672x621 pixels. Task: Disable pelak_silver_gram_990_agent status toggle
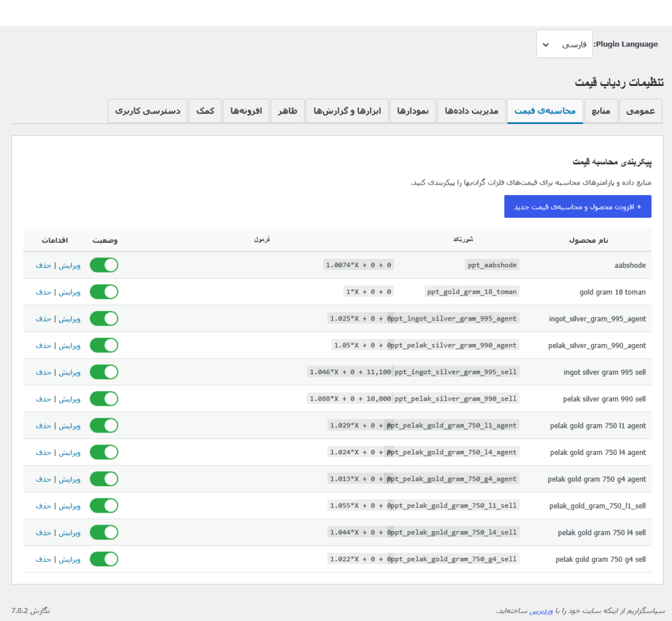tap(104, 345)
